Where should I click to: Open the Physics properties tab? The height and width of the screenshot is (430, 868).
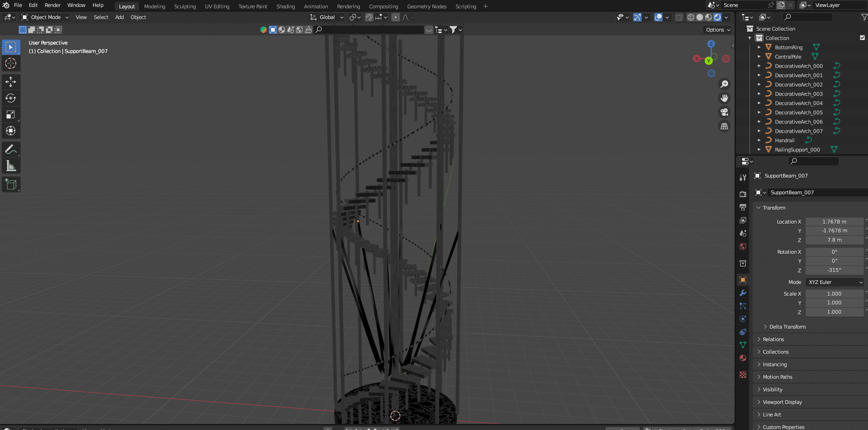[x=742, y=319]
